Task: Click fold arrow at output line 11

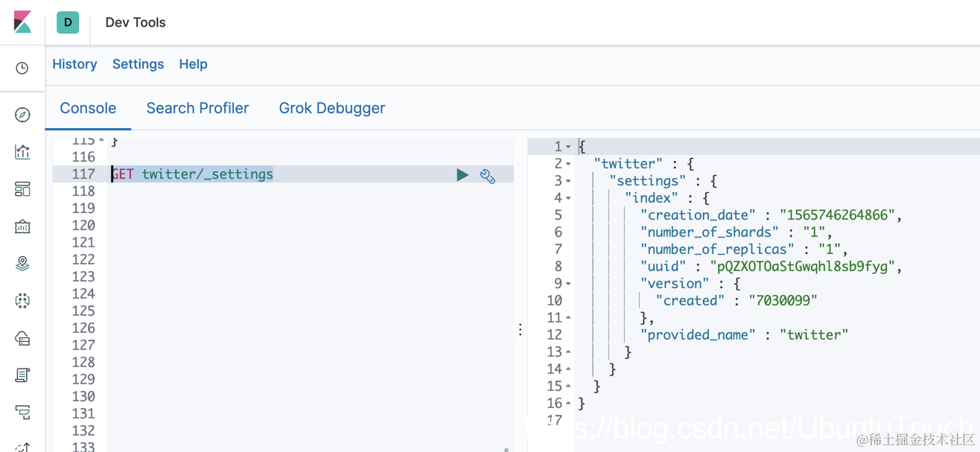Action: pos(569,317)
